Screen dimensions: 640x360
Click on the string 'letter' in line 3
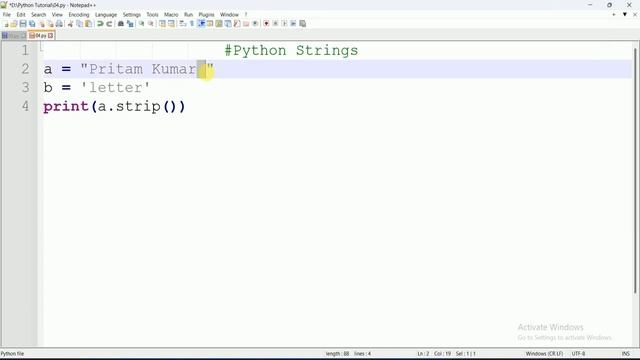tap(116, 88)
